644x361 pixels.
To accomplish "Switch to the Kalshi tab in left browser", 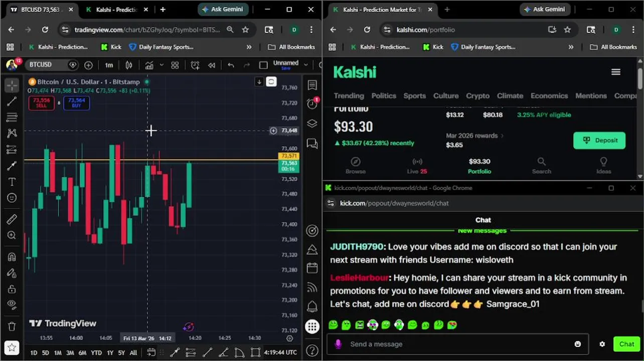I will click(115, 10).
